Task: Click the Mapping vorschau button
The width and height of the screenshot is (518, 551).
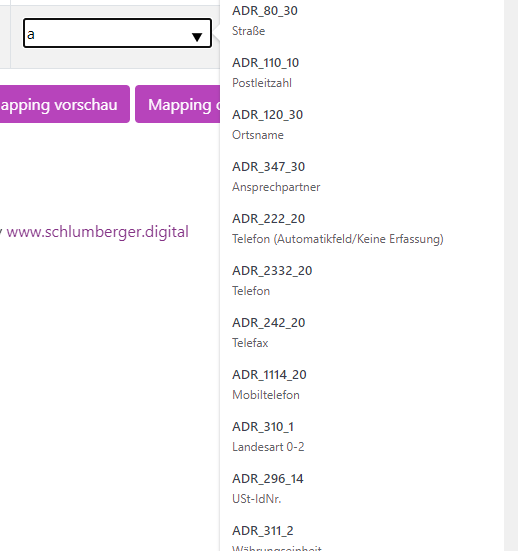Action: [x=65, y=104]
